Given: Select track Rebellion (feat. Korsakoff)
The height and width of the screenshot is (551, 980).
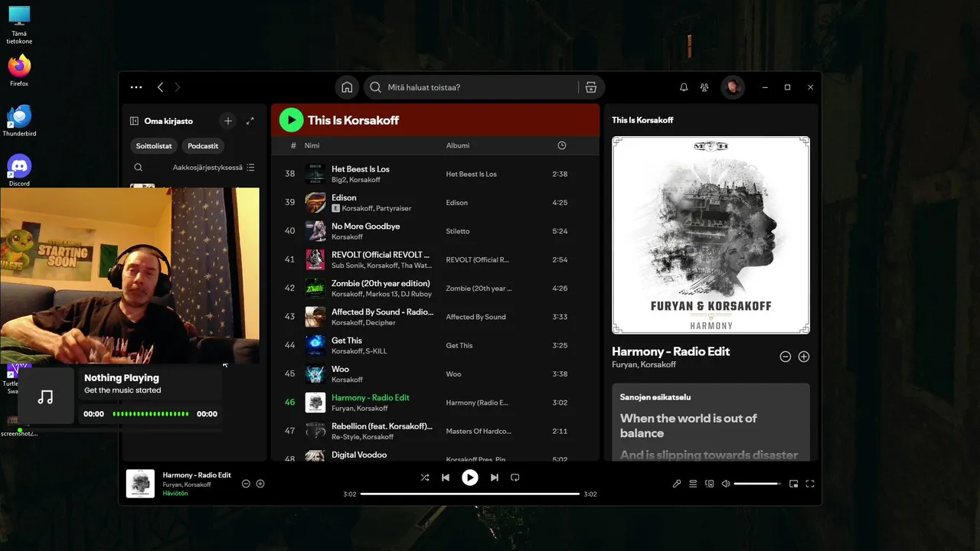Looking at the screenshot, I should click(382, 426).
